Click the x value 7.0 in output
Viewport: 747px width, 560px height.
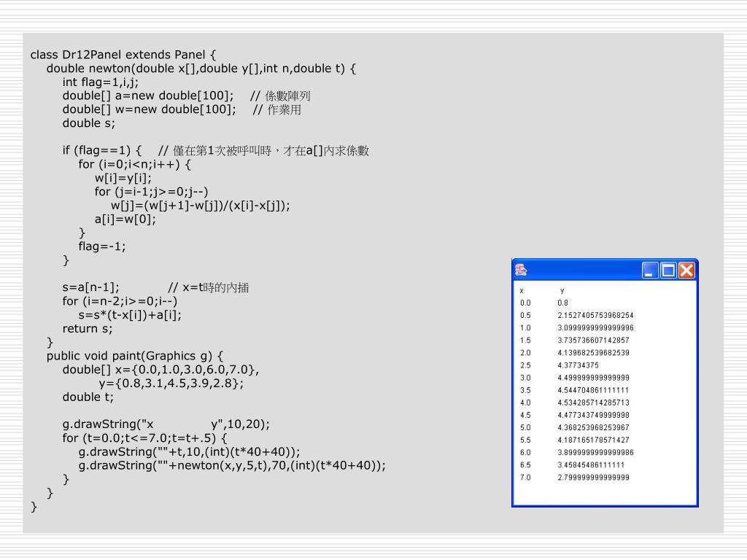pyautogui.click(x=525, y=477)
